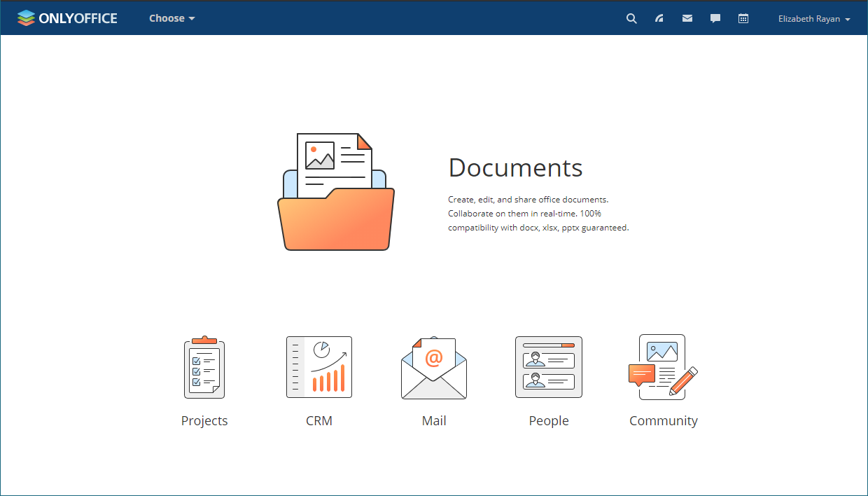Open the Feed icon in header

(x=659, y=18)
